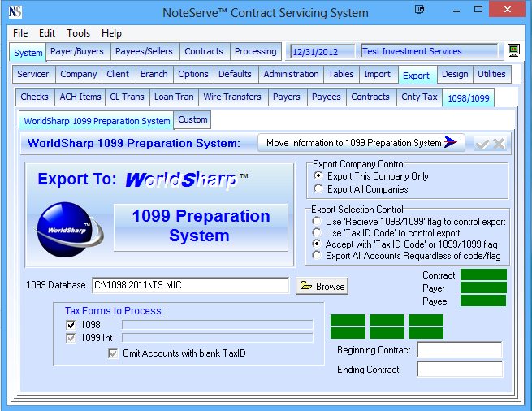Click the NS application icon in title bar
This screenshot has width=532, height=411.
tap(15, 12)
